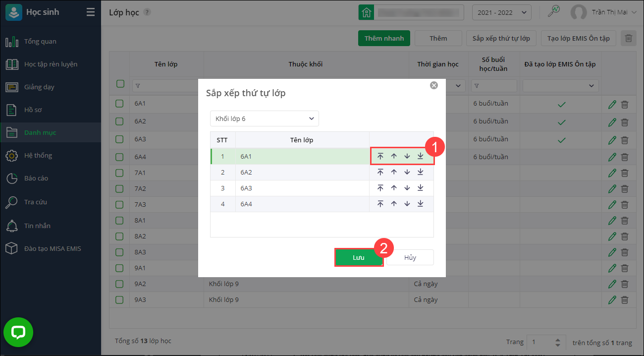The height and width of the screenshot is (356, 644).
Task: Open the Đã tạo lớp EMIS Ôn tập filter dropdown
Action: coord(561,86)
